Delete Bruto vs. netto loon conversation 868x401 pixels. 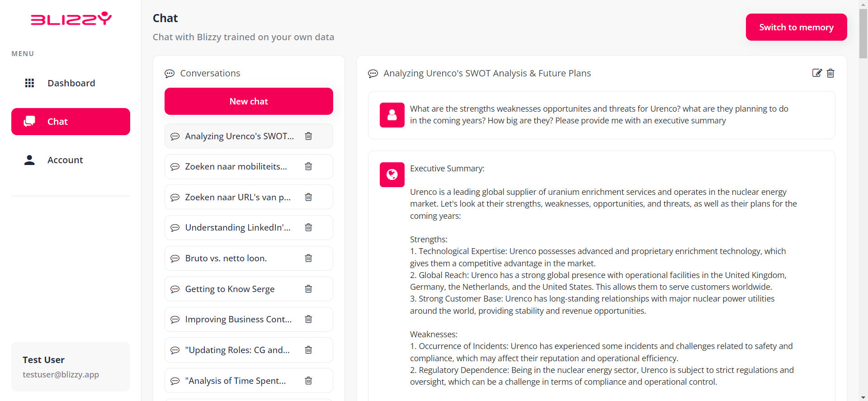308,258
